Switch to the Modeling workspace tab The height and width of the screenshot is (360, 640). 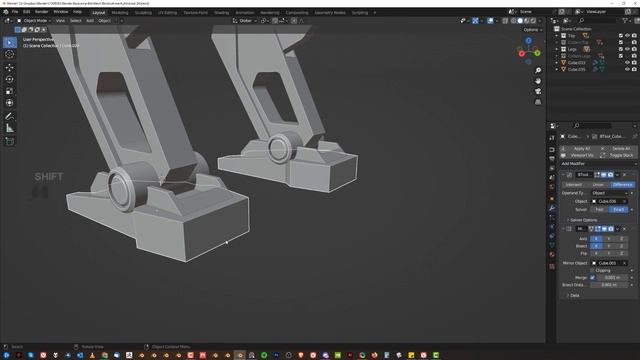[120, 13]
